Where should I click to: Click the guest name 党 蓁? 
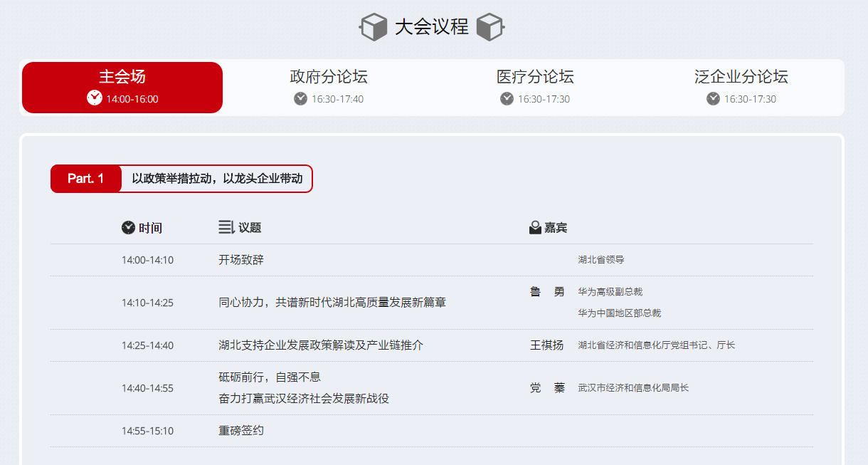click(x=547, y=388)
